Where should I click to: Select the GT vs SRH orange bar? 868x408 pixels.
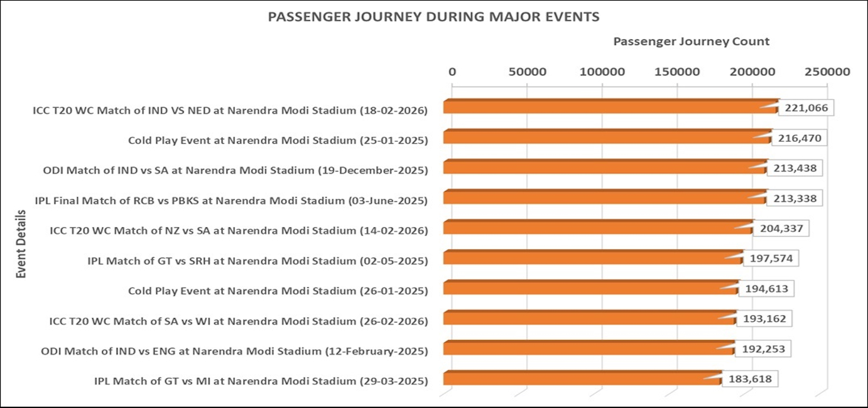click(x=590, y=258)
